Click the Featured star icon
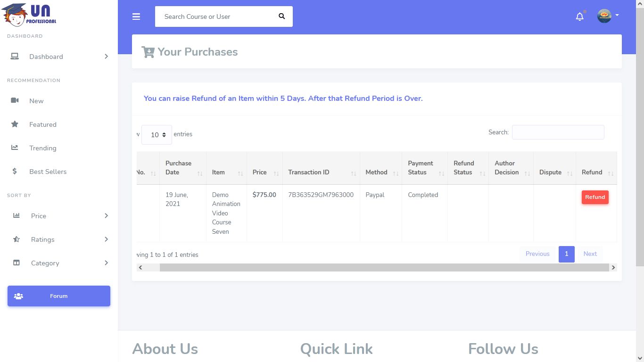Viewport: 644px width, 362px height. 15,124
